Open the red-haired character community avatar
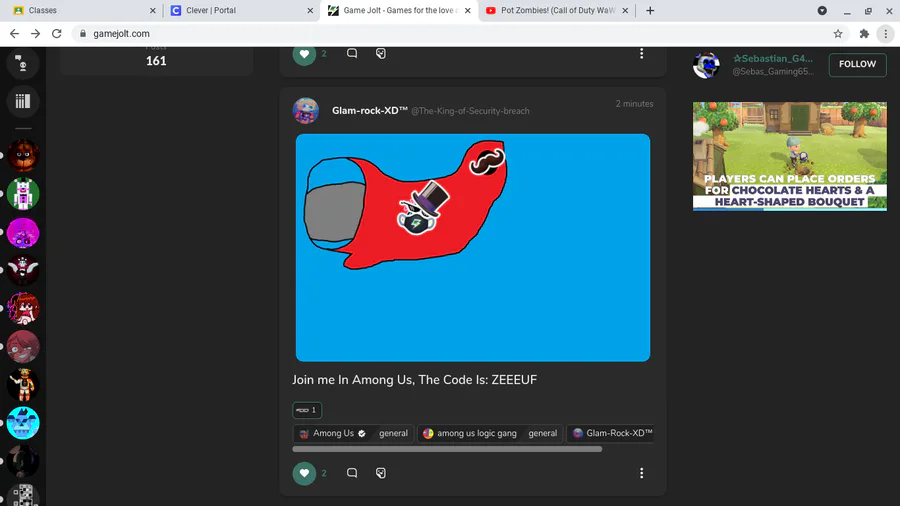This screenshot has width=900, height=506. click(x=23, y=308)
